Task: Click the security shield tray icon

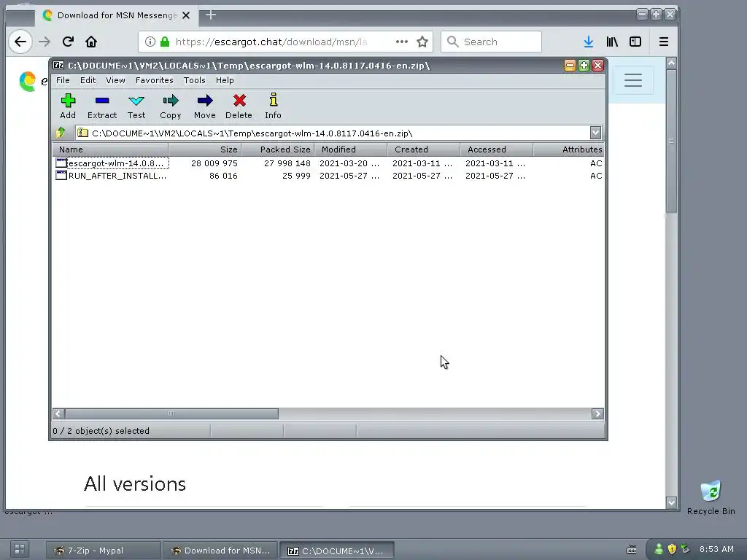Action: (672, 549)
